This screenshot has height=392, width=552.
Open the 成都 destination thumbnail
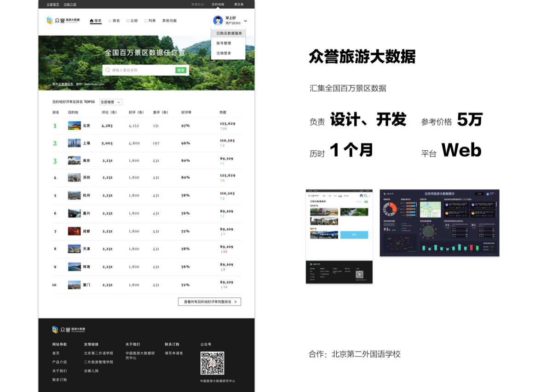pos(75,231)
